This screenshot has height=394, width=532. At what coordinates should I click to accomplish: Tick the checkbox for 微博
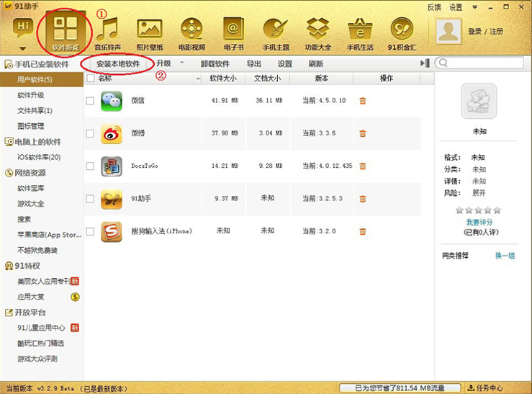tap(90, 133)
